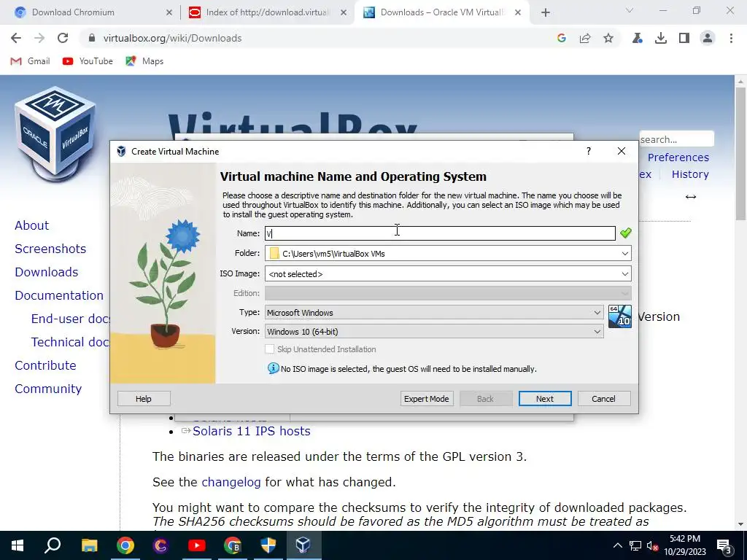Image resolution: width=747 pixels, height=560 pixels.
Task: Click the Next button
Action: [x=544, y=399]
